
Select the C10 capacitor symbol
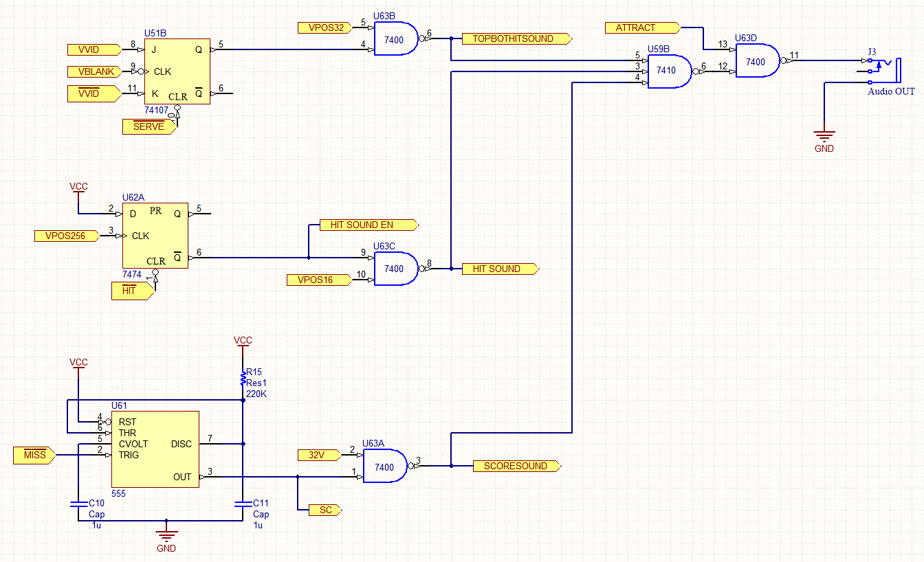(x=78, y=504)
